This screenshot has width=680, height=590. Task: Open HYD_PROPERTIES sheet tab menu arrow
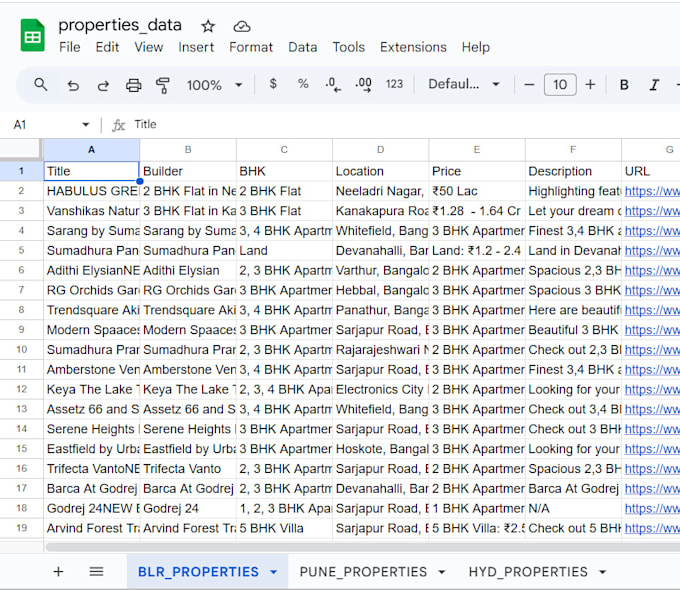602,572
